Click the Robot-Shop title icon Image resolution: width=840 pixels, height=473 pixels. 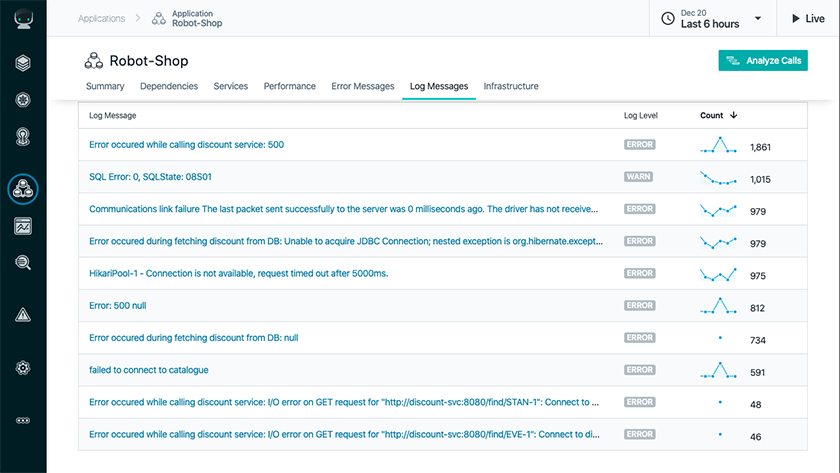pyautogui.click(x=94, y=61)
